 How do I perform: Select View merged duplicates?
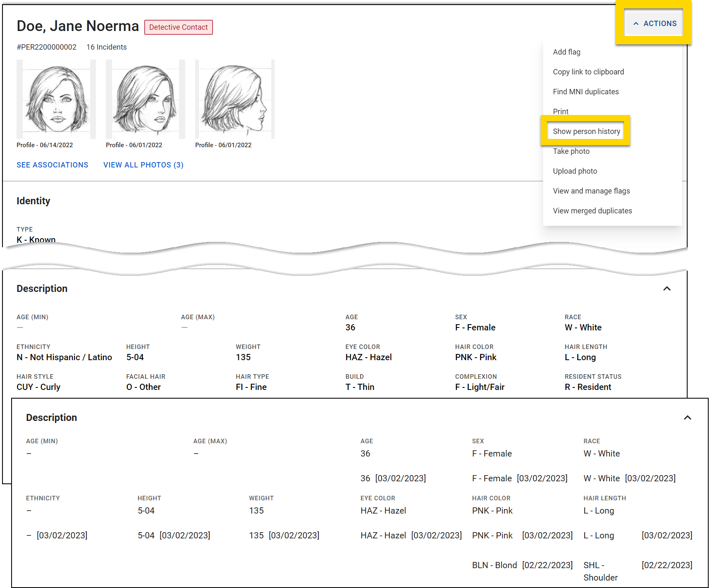(593, 210)
